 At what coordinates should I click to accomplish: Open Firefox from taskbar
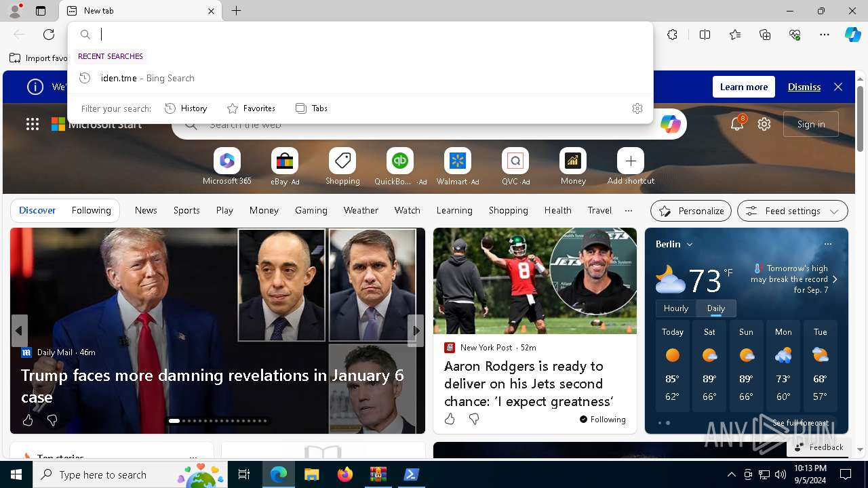(345, 474)
